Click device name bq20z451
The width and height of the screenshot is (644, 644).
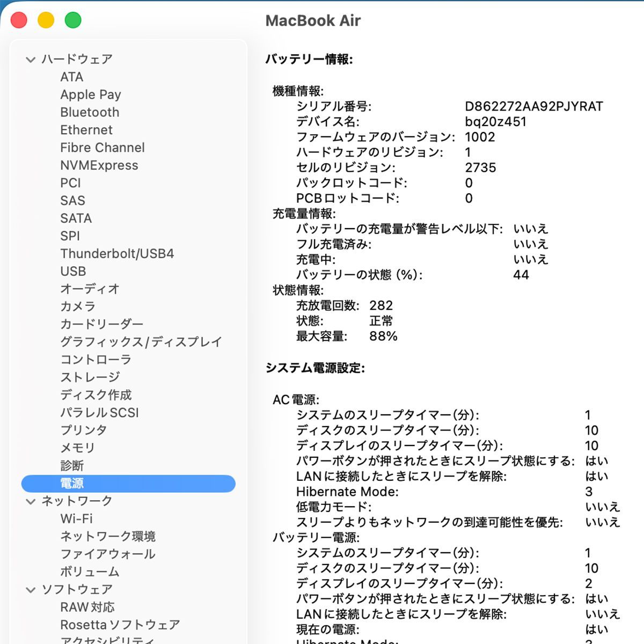click(495, 122)
